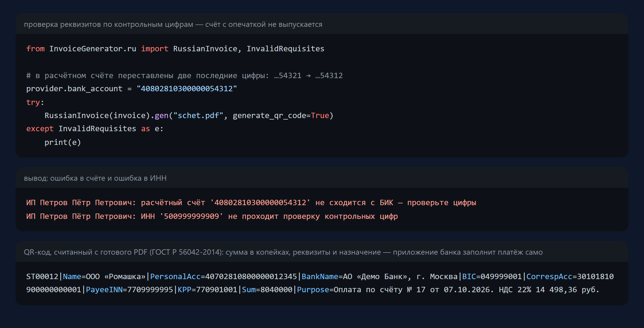Click 'ST00012' at the QR payload start

(42, 276)
